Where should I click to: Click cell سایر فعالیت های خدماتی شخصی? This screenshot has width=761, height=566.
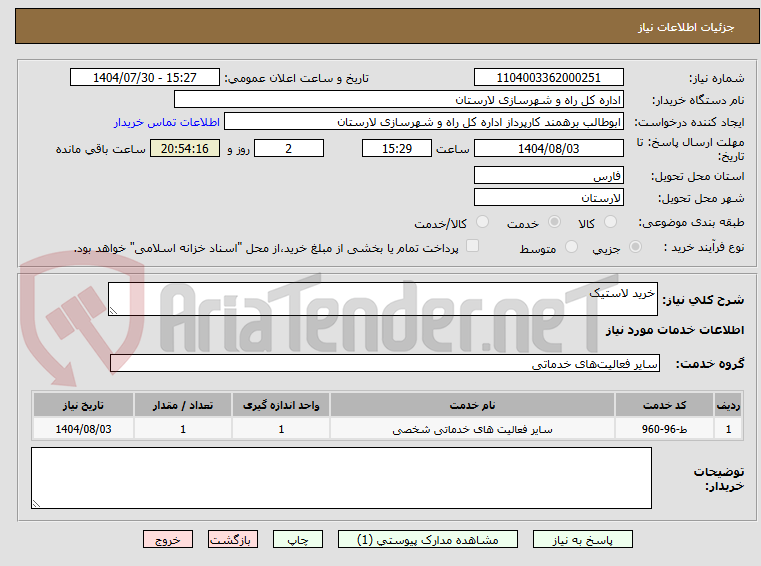tap(472, 429)
